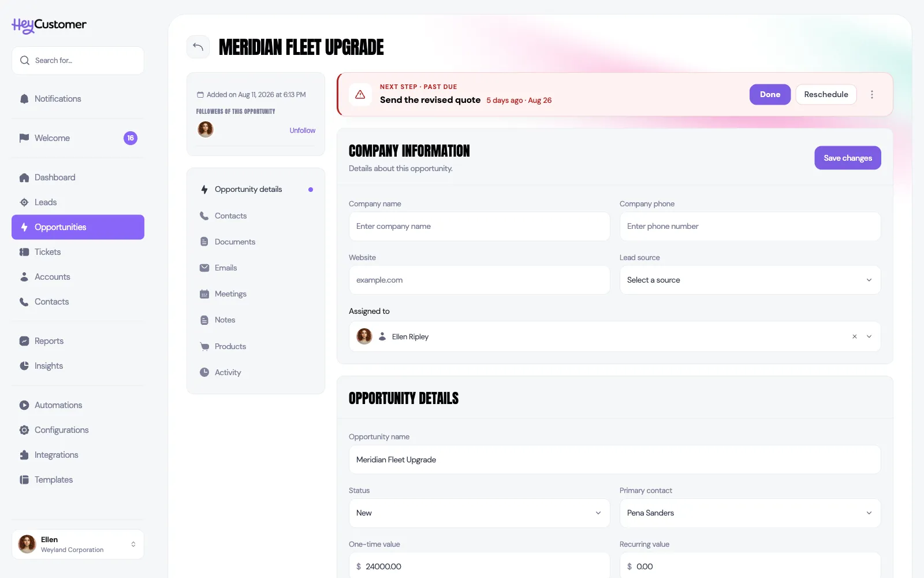Click the 'Meridian Fleet Upgrade' page heading

click(x=301, y=47)
